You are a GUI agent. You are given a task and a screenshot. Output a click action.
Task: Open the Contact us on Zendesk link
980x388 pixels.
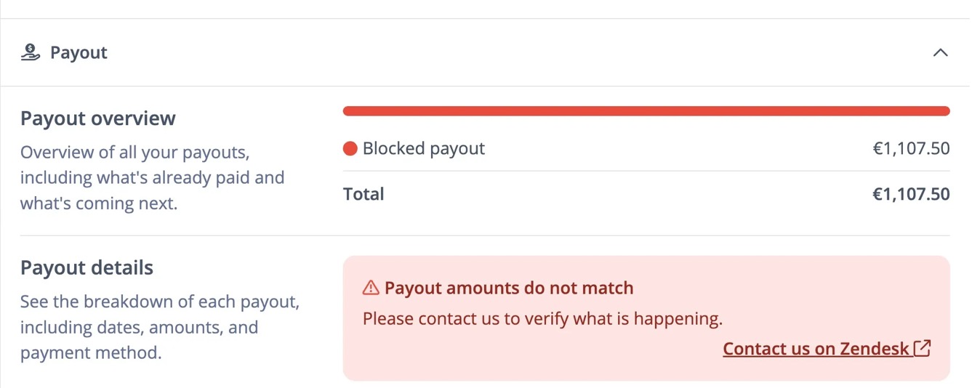click(x=816, y=349)
